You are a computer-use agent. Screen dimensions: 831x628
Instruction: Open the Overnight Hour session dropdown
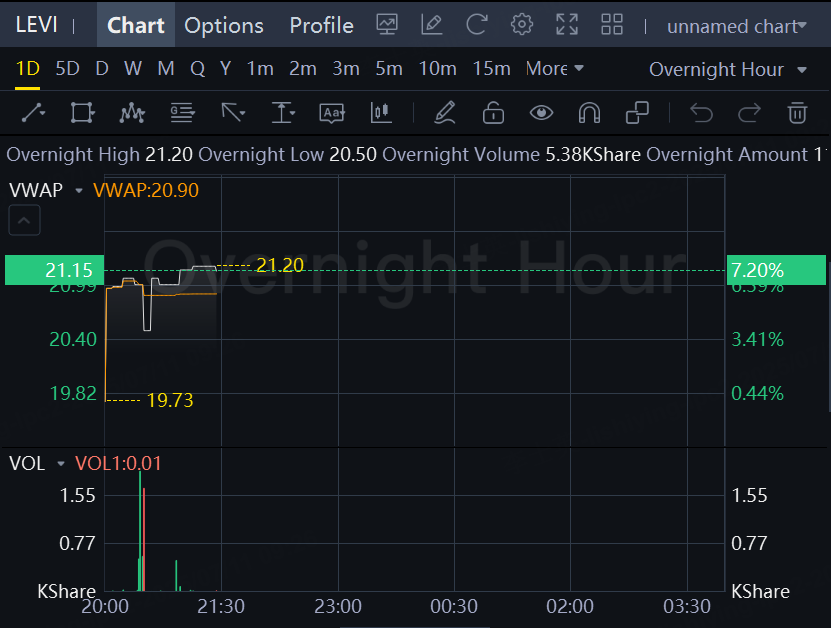pos(728,69)
